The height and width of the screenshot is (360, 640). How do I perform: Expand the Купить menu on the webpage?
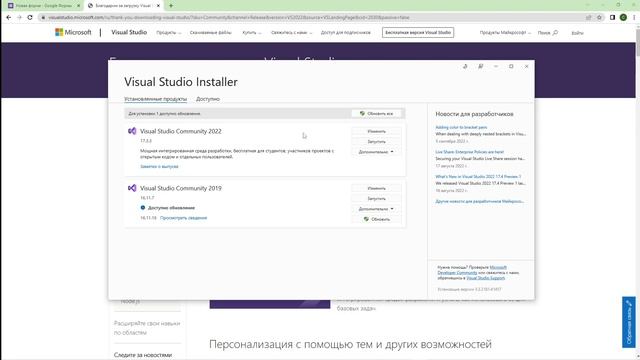[x=251, y=33]
